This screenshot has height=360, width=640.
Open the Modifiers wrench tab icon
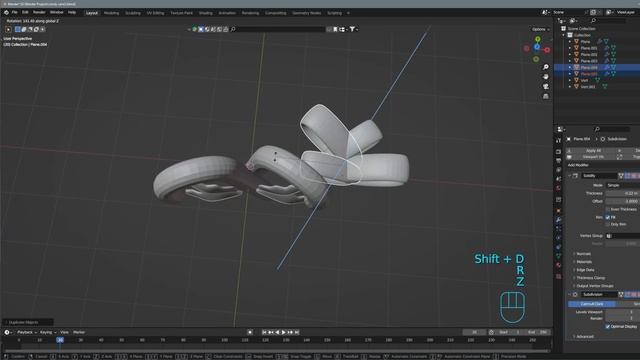click(558, 220)
